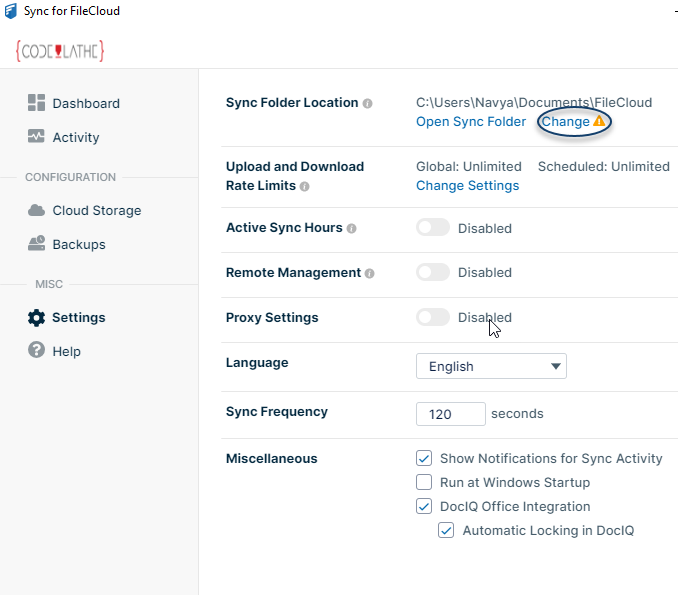Check Run at Windows Startup
The width and height of the screenshot is (678, 595).
coord(424,482)
